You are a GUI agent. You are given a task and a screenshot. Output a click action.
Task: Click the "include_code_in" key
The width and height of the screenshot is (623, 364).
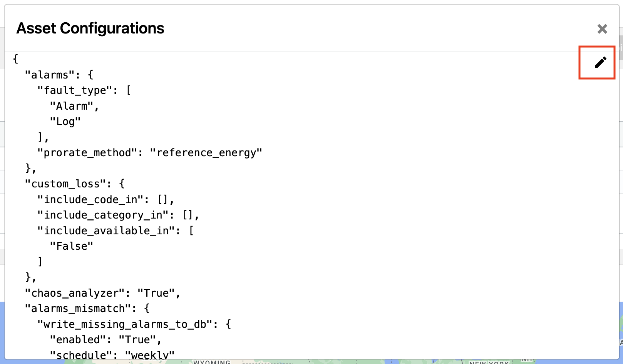tap(90, 200)
